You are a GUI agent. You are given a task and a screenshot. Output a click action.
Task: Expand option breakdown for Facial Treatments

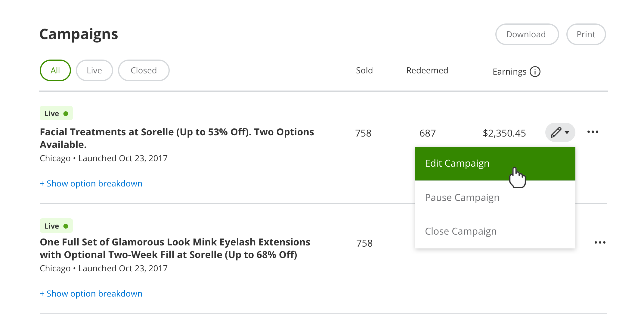[91, 183]
